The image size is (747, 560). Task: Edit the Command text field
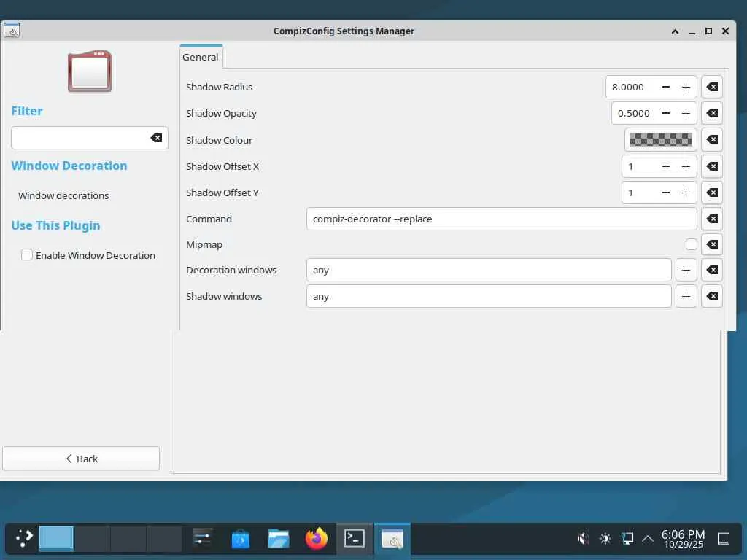[x=501, y=219]
